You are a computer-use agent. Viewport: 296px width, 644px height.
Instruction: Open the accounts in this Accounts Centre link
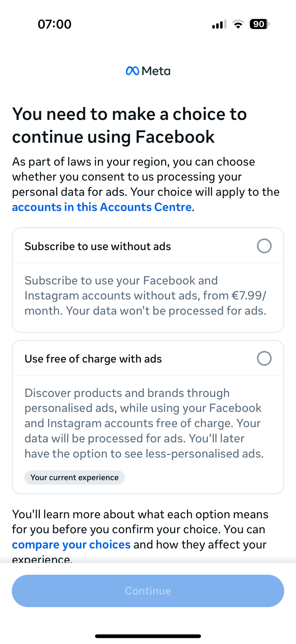tap(102, 207)
